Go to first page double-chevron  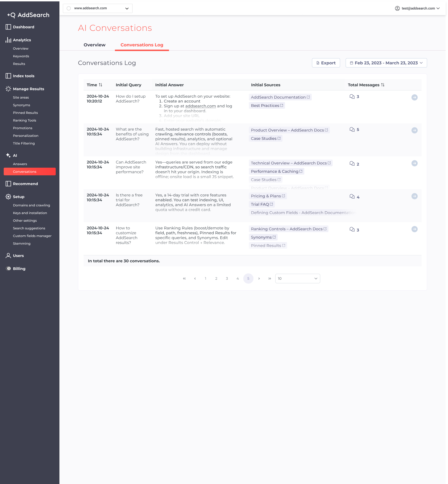tap(184, 279)
